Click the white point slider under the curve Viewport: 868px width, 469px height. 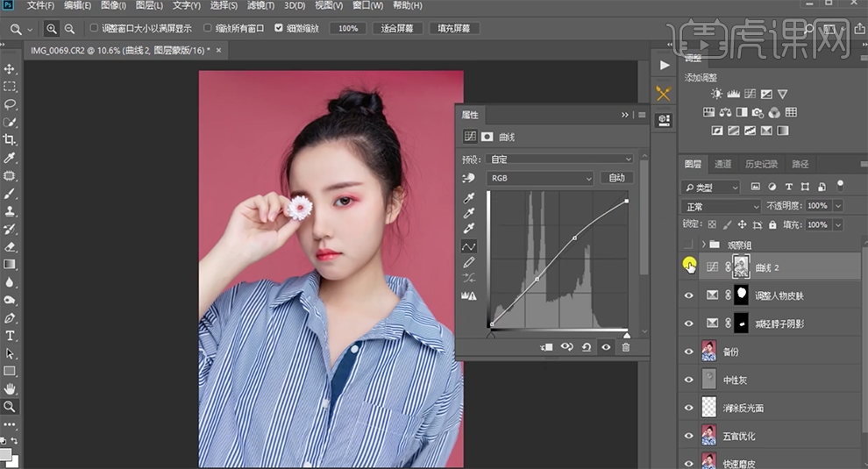click(626, 335)
